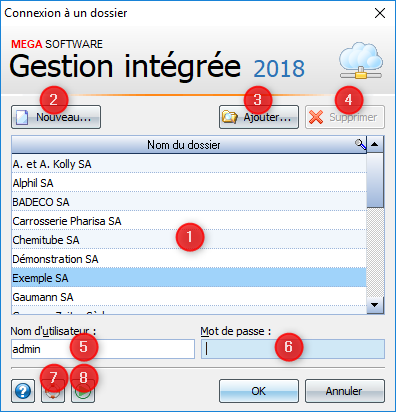Focus the Nom d'utilisateur field

coord(103,349)
